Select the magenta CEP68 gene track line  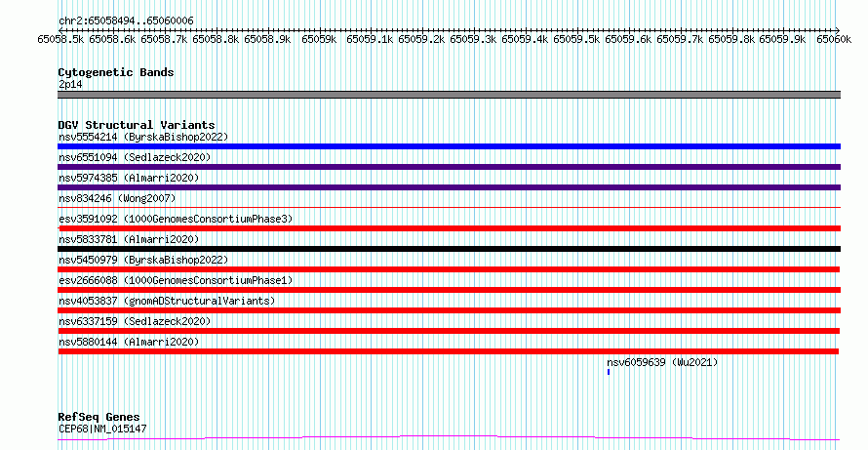pyautogui.click(x=449, y=438)
